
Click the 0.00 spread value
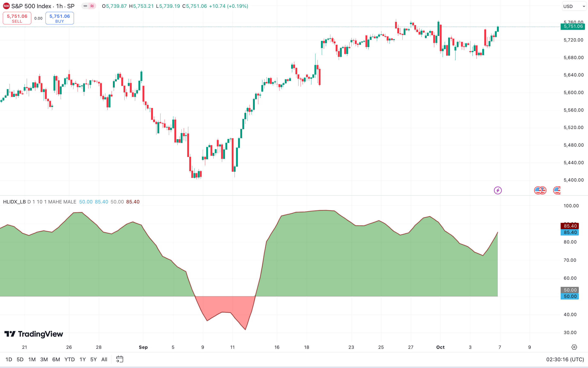38,18
